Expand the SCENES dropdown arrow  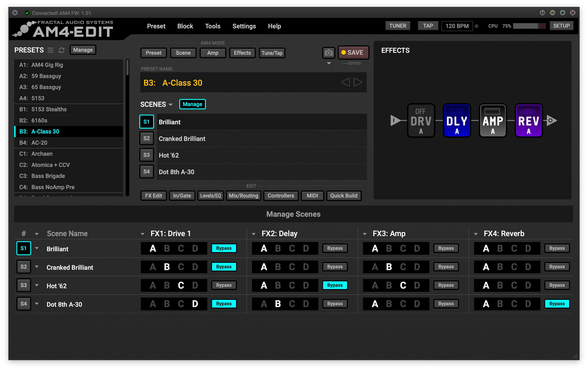pyautogui.click(x=171, y=105)
